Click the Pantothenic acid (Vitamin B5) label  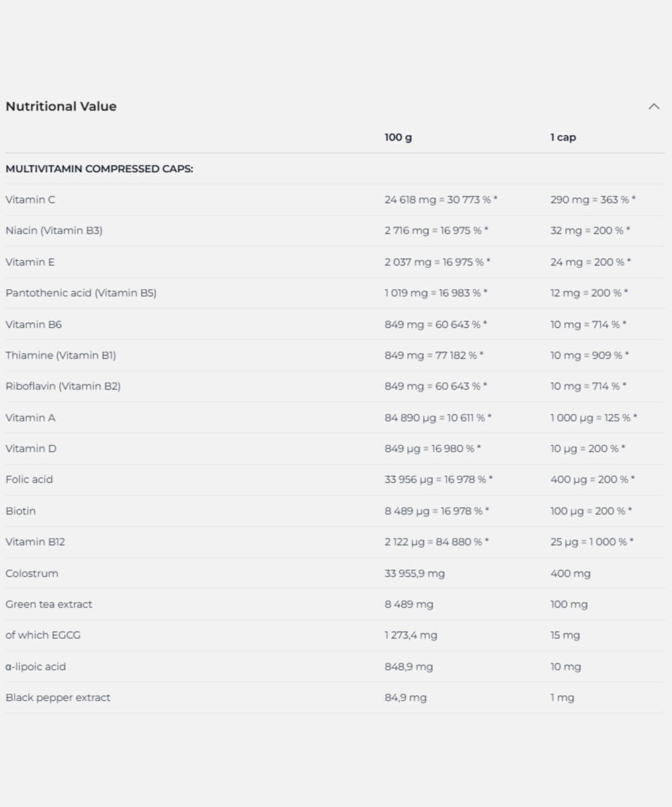pos(81,293)
